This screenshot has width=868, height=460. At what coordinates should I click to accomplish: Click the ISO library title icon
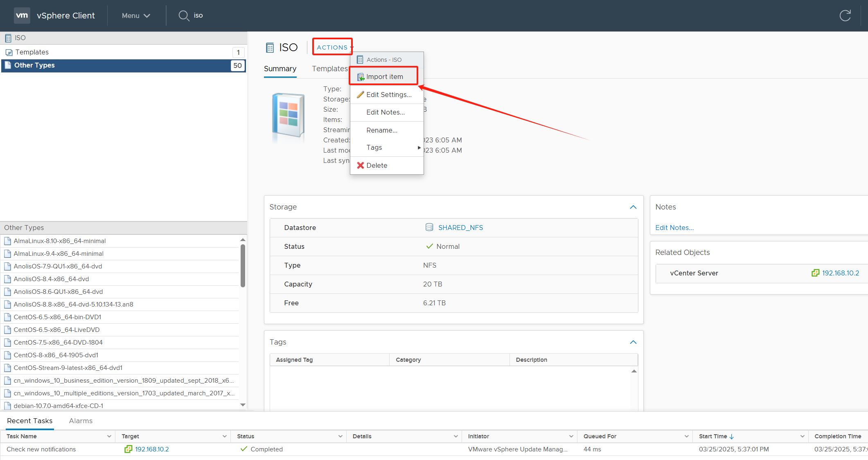[270, 48]
